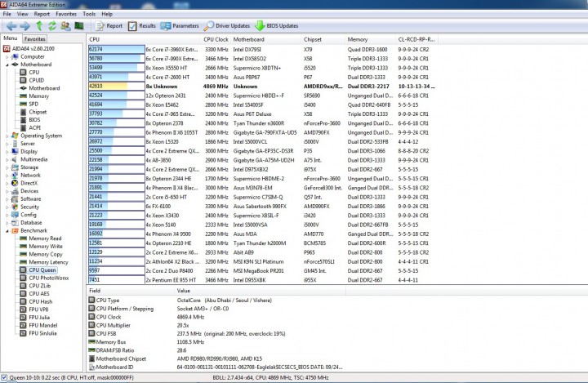
Task: Open the View menu
Action: coord(23,14)
